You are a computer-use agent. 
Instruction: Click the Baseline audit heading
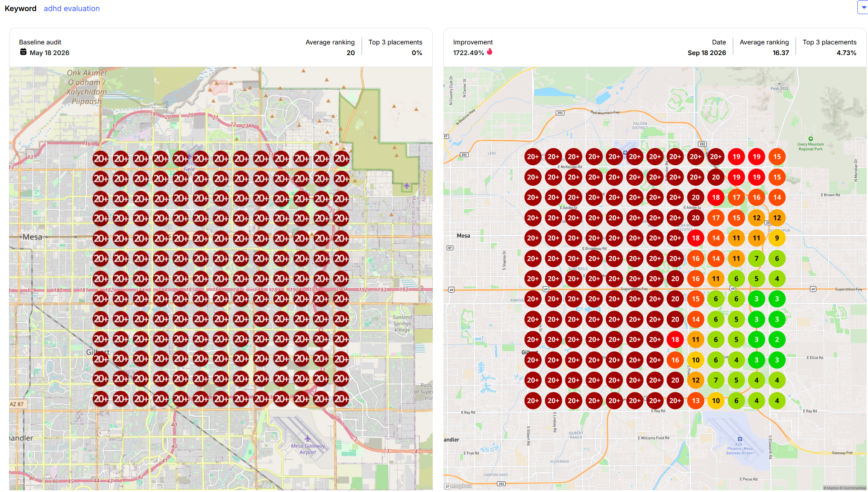[x=40, y=42]
